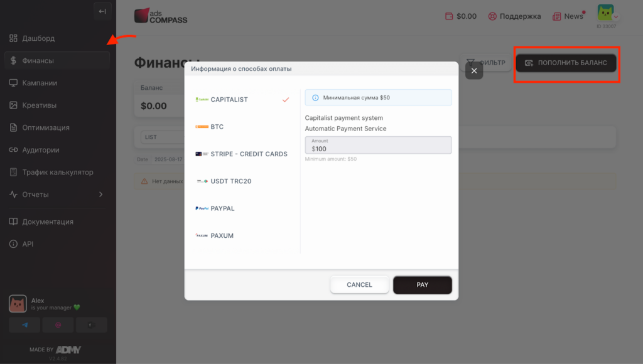Click the 'Minimum amount: $50' hint

331,159
